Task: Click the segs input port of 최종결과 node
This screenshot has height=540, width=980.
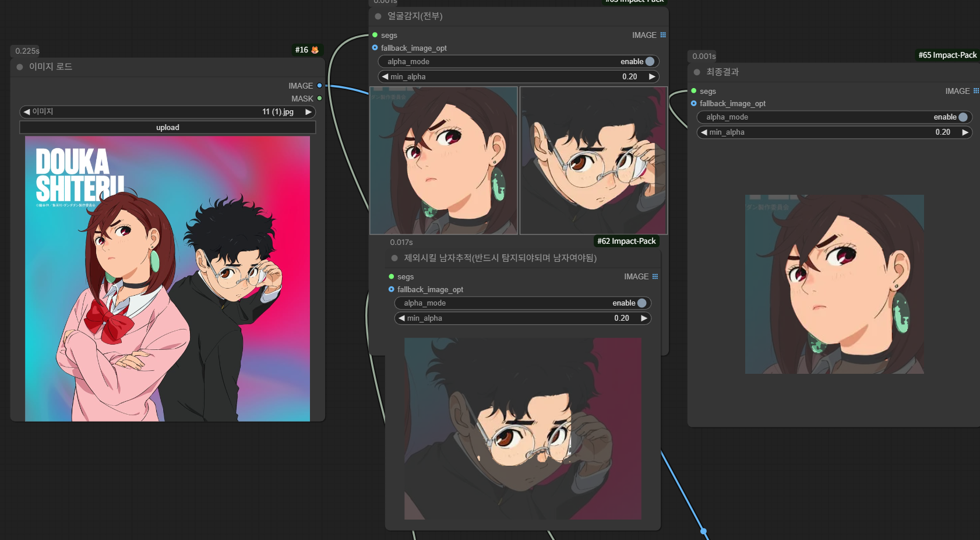Action: (x=694, y=91)
